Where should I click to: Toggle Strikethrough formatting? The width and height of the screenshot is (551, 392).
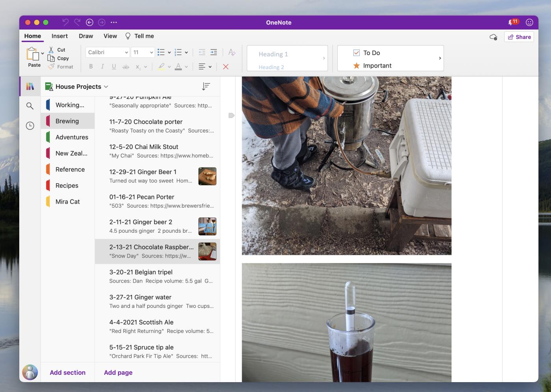click(126, 67)
